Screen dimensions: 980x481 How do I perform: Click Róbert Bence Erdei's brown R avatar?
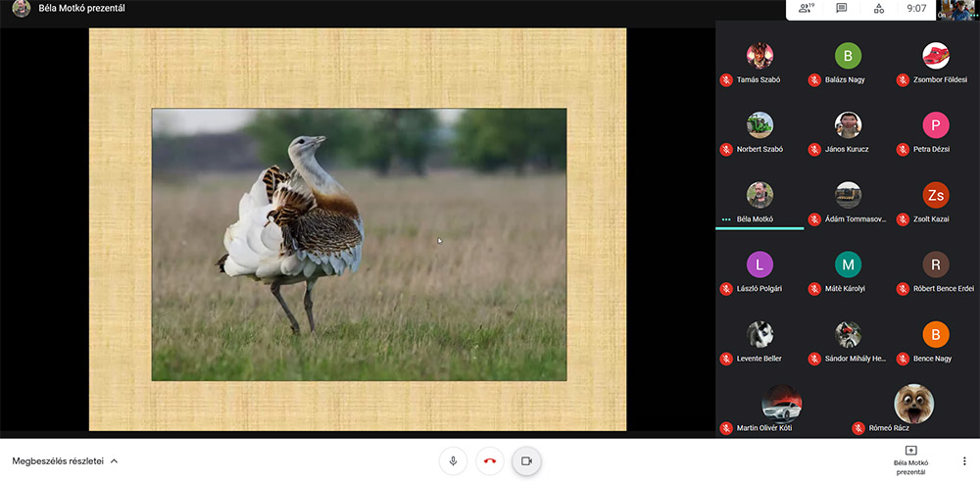pos(936,265)
